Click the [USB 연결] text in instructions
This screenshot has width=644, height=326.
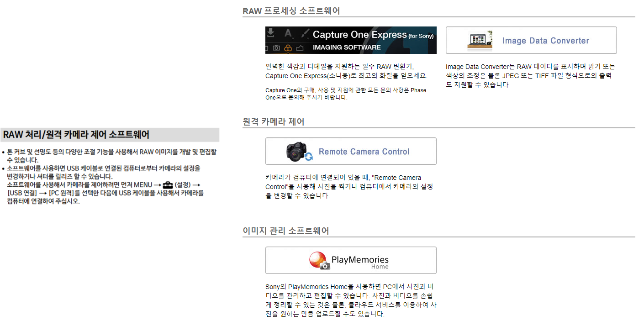click(x=21, y=193)
